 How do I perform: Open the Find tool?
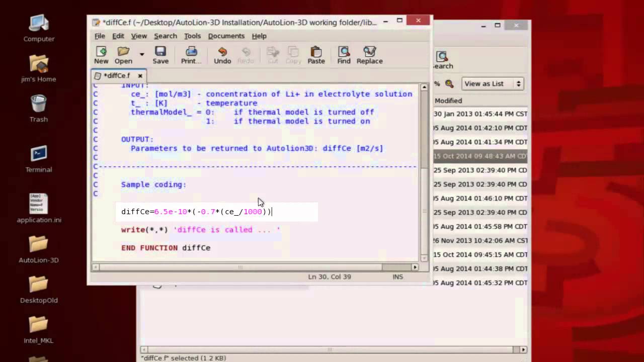[x=344, y=55]
